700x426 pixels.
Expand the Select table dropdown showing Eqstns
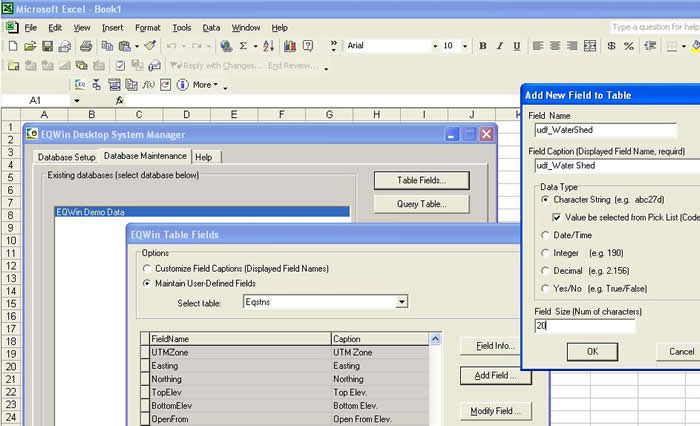coord(401,301)
